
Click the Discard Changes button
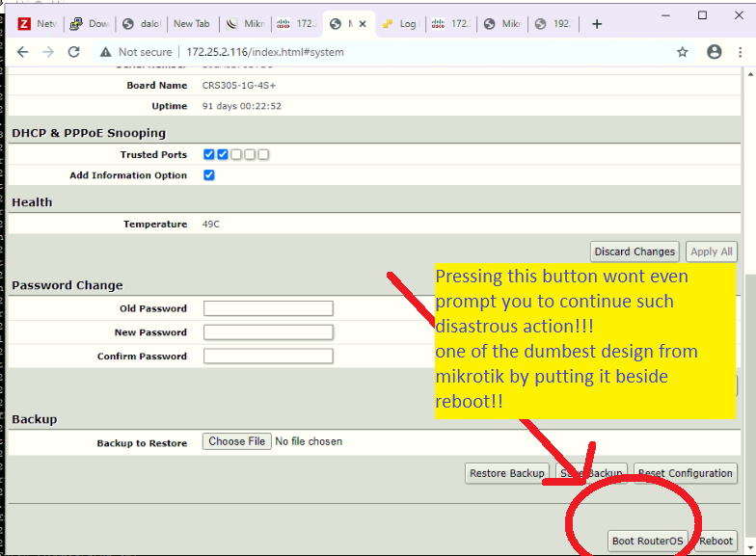point(634,252)
